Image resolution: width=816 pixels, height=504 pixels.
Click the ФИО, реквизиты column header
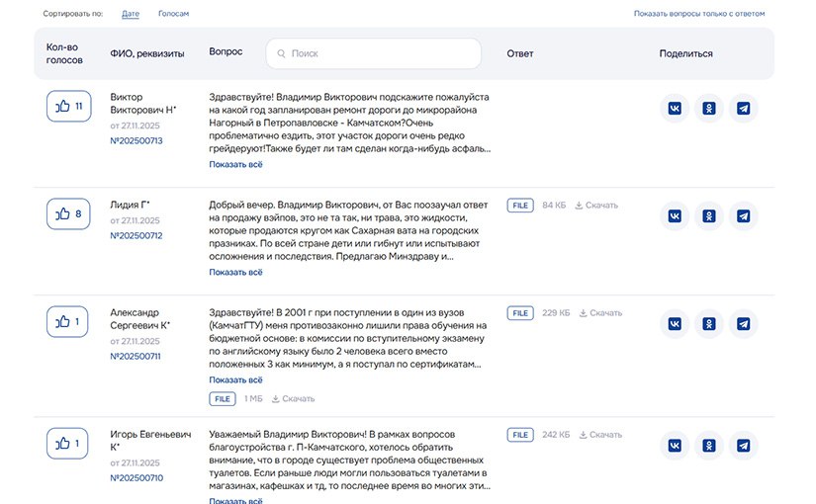click(147, 53)
